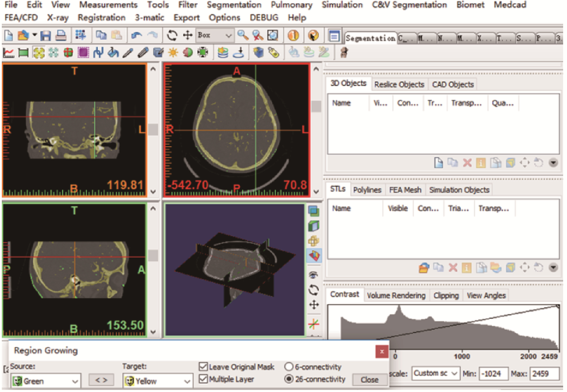Click the load STL icon below STL list
This screenshot has width=567, height=392.
pyautogui.click(x=424, y=268)
